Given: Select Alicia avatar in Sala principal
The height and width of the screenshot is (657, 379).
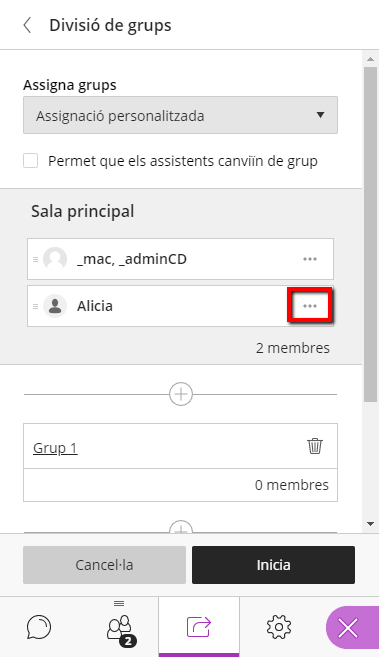Looking at the screenshot, I should 55,306.
